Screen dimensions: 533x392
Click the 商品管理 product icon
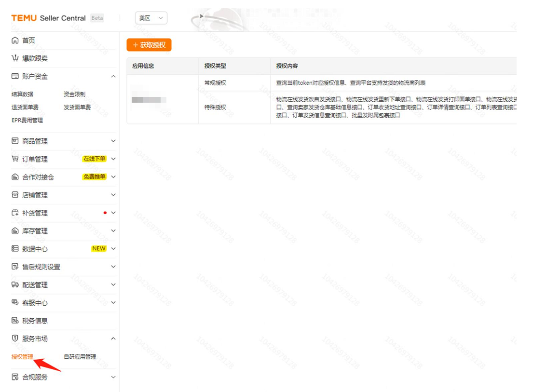pos(15,141)
